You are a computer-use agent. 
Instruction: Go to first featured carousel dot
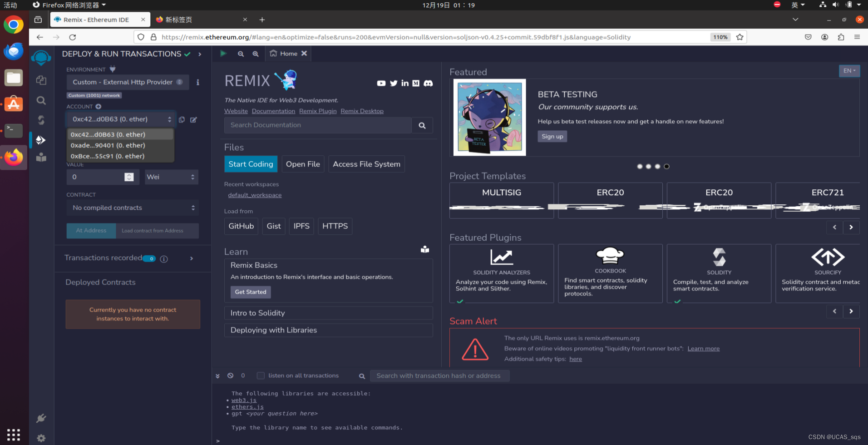point(640,167)
